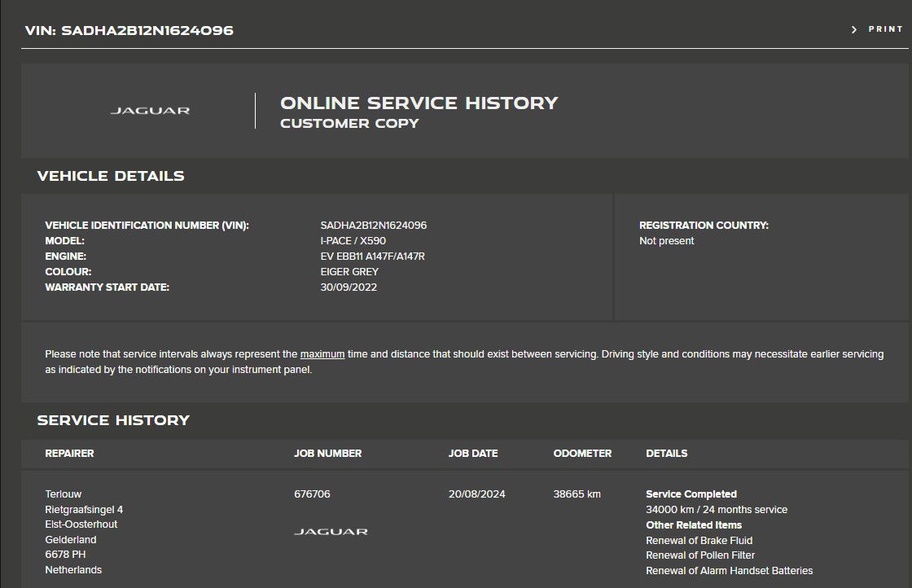This screenshot has height=588, width=912.
Task: Click the CUSTOMER COPY subtitle
Action: [x=349, y=123]
